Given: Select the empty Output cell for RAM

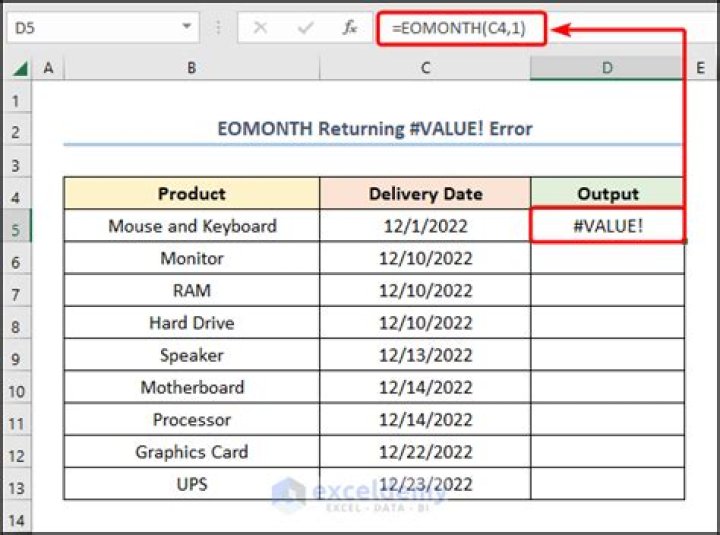Looking at the screenshot, I should 607,290.
